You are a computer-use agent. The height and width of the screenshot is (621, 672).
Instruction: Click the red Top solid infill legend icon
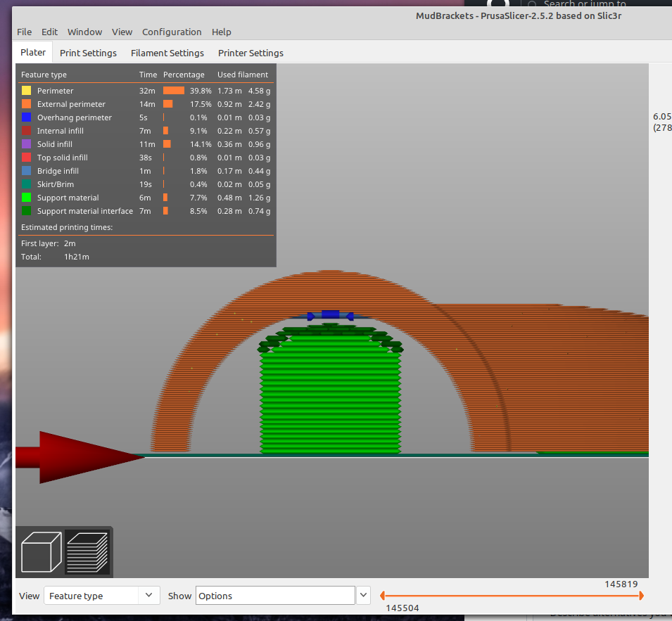pos(25,157)
